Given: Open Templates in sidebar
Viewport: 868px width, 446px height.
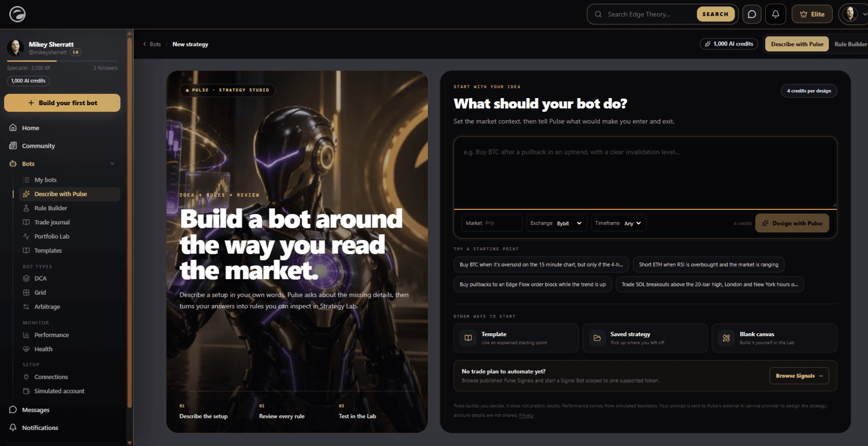Looking at the screenshot, I should coord(48,250).
